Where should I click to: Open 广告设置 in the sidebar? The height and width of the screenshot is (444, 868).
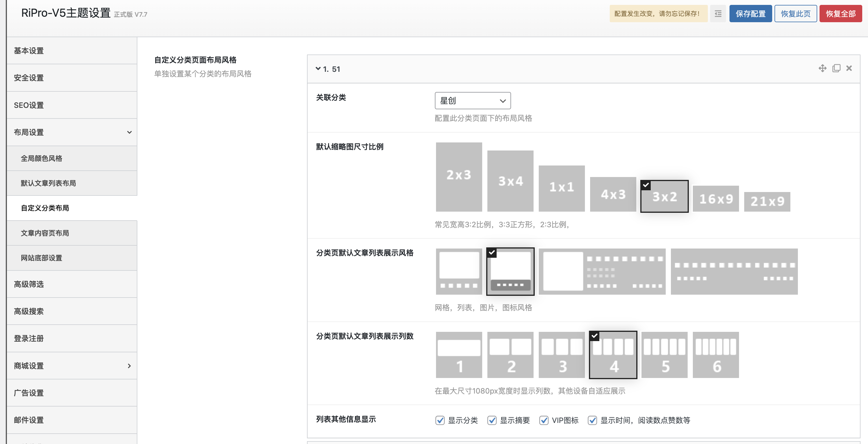coord(72,393)
